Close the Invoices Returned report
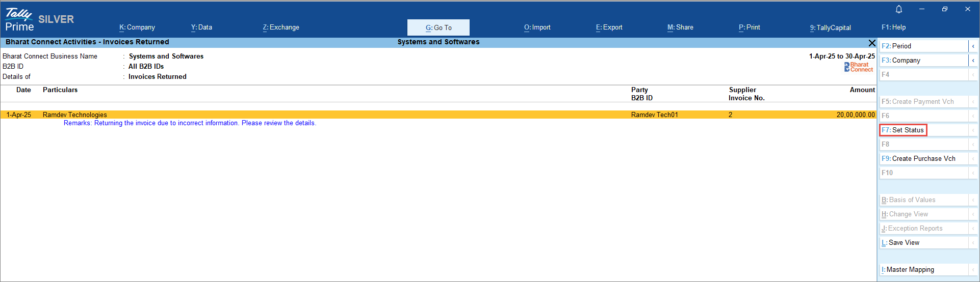The height and width of the screenshot is (282, 980). pyautogui.click(x=872, y=43)
